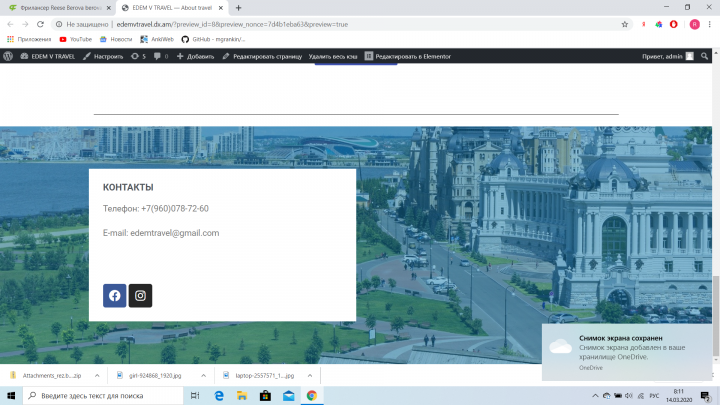This screenshot has height=405, width=720.
Task: Expand options for the Attachments zip download
Action: 97,376
